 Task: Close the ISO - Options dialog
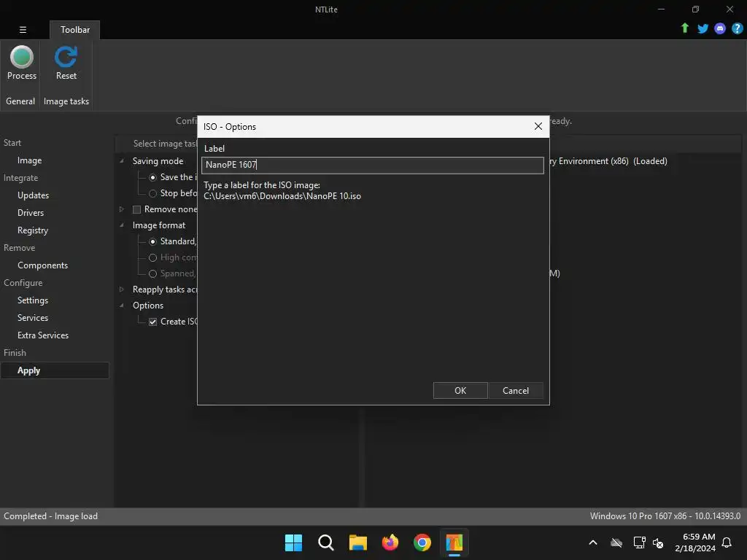pyautogui.click(x=538, y=126)
